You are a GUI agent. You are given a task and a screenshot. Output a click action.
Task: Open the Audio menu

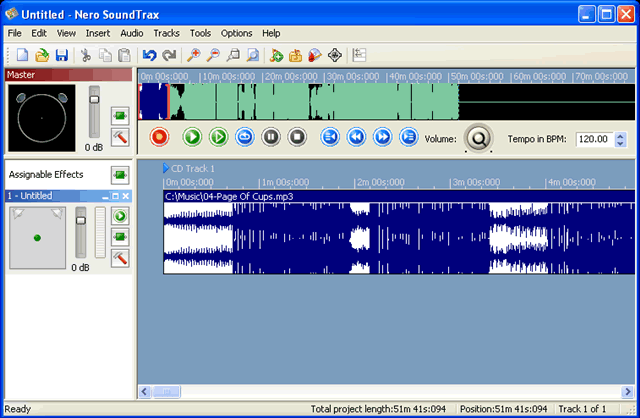(x=131, y=33)
